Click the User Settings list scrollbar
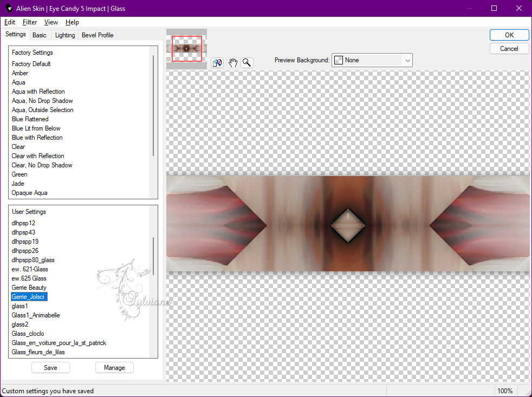The width and height of the screenshot is (532, 397). coord(153,256)
